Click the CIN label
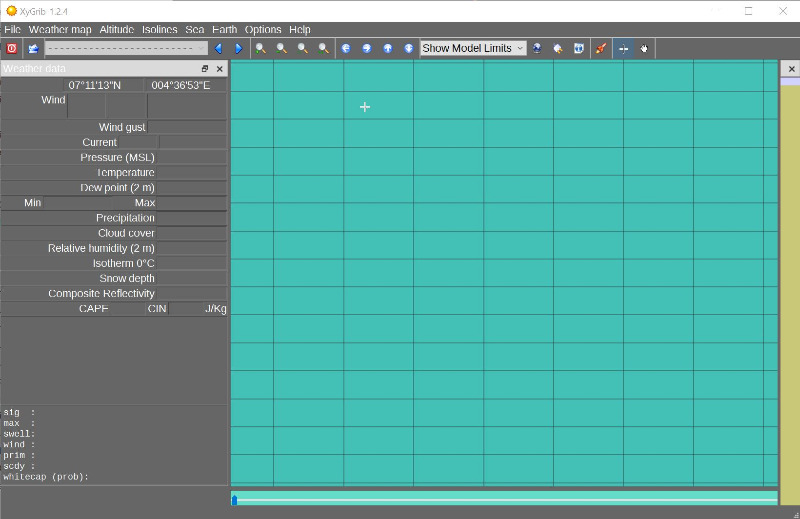The width and height of the screenshot is (800, 519). (157, 309)
